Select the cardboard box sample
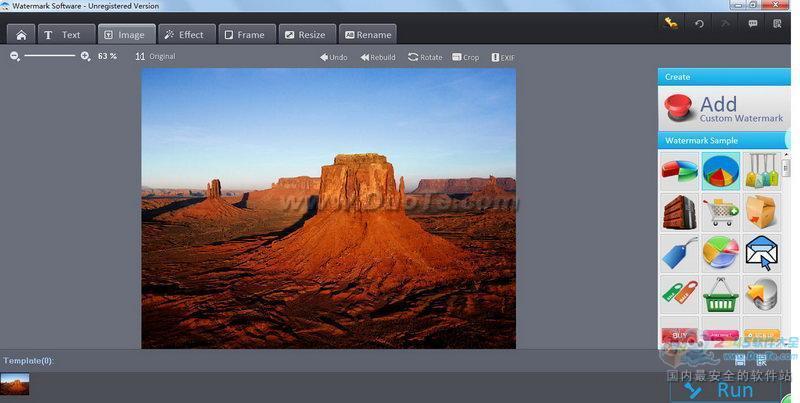 (x=761, y=212)
